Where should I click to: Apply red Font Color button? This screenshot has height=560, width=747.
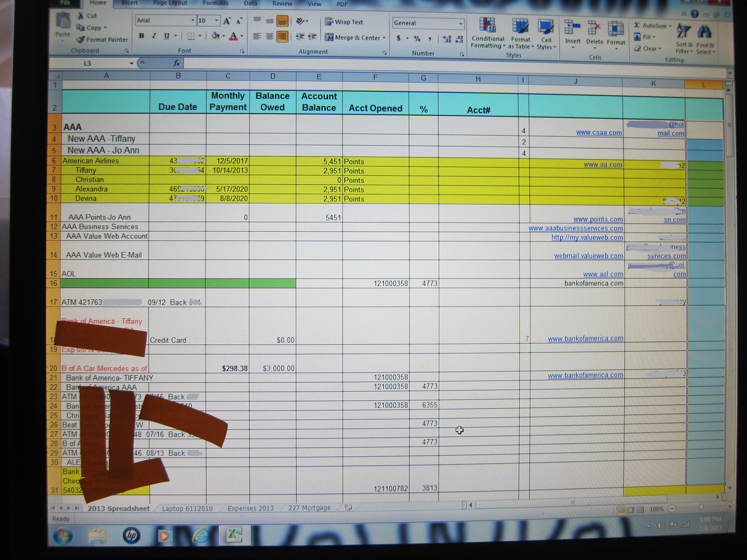(233, 36)
